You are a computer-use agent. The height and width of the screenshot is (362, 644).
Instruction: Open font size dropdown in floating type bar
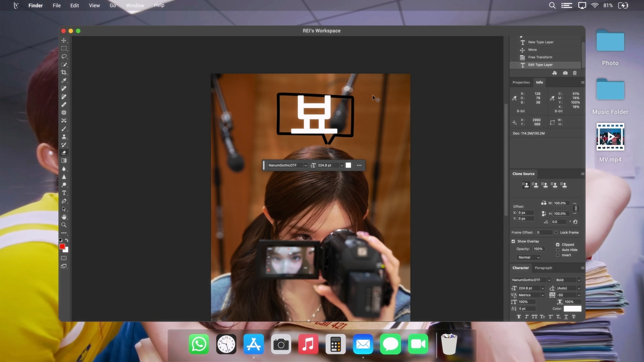coord(342,166)
